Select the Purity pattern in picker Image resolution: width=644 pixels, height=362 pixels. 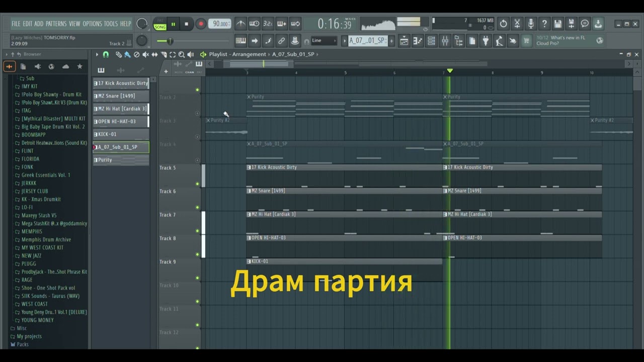(121, 160)
